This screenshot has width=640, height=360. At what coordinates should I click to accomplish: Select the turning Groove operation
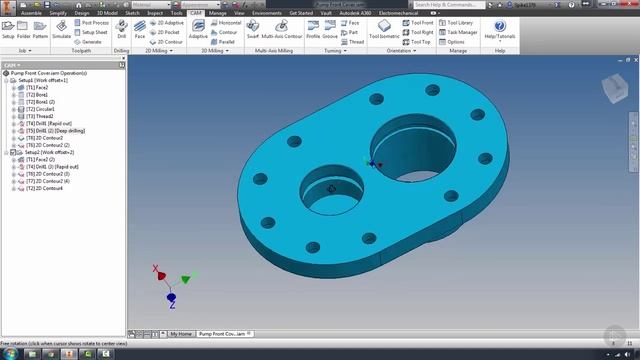click(330, 29)
